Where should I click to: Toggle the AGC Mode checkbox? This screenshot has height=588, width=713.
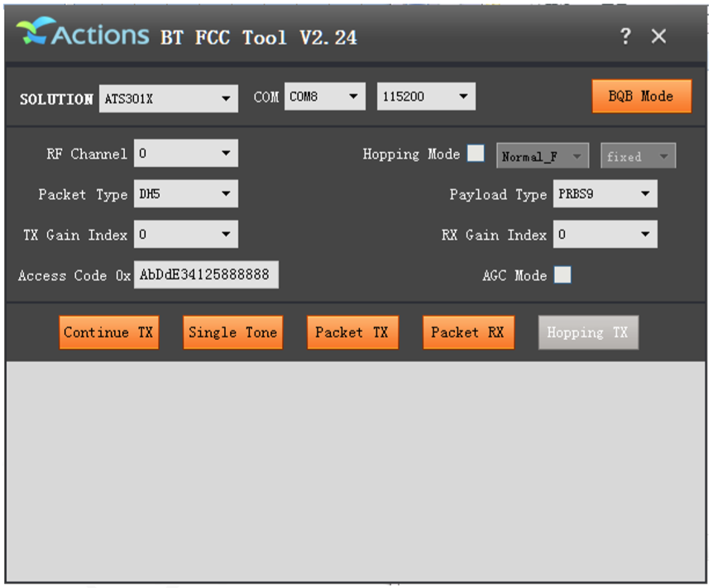[562, 275]
